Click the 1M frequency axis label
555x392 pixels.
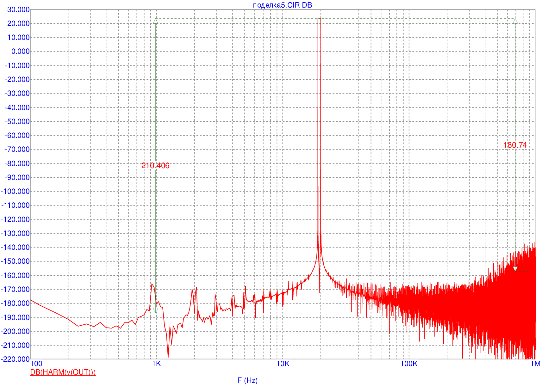click(x=535, y=364)
